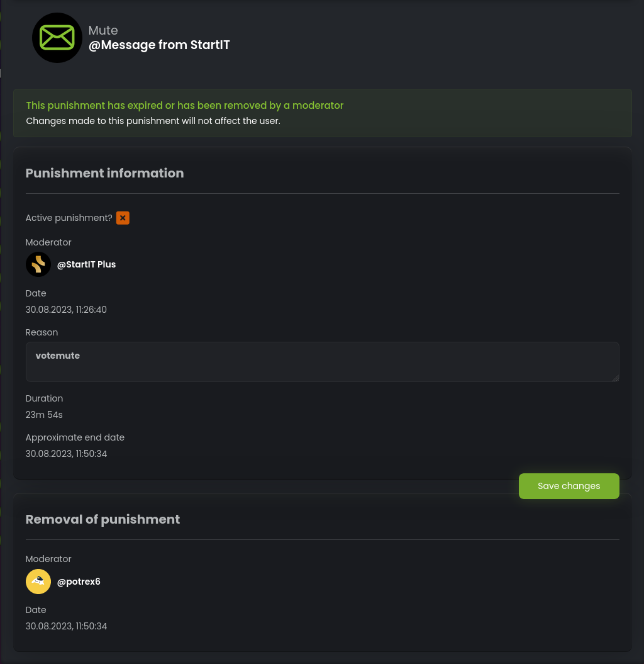Image resolution: width=644 pixels, height=664 pixels.
Task: Click the Punishment information heading
Action: (x=104, y=173)
